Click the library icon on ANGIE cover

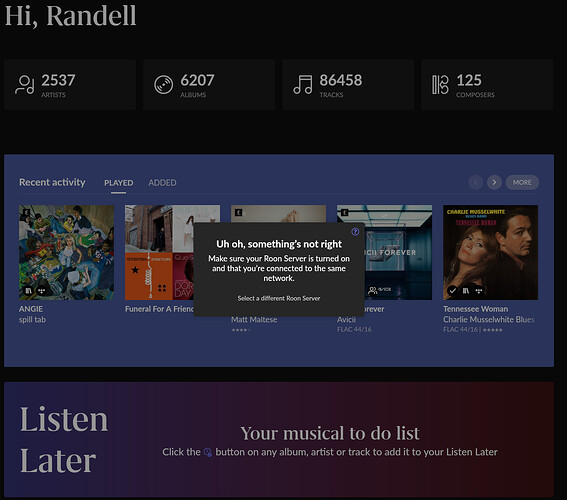pyautogui.click(x=29, y=290)
